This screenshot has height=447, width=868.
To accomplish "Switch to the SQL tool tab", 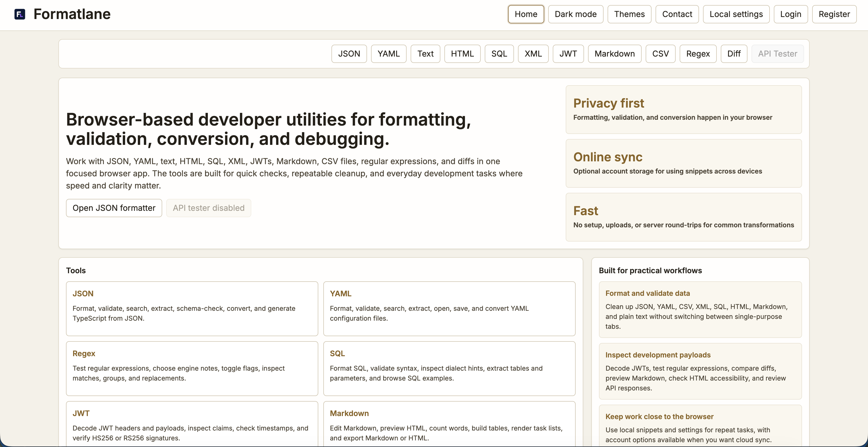I will (x=499, y=54).
